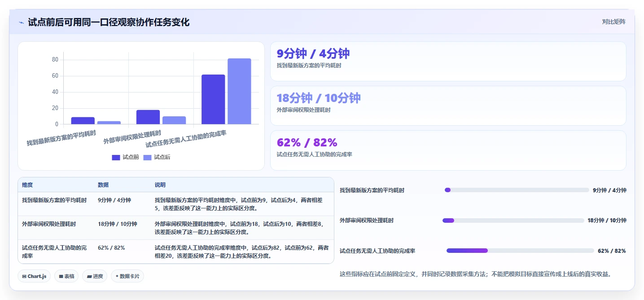Click the 说明 column header
The height and width of the screenshot is (300, 644).
coord(160,185)
